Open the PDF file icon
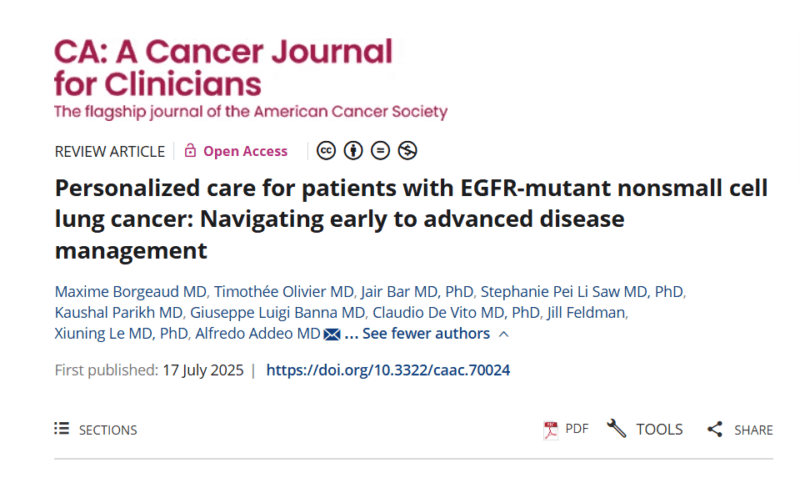The image size is (800, 478). (551, 430)
